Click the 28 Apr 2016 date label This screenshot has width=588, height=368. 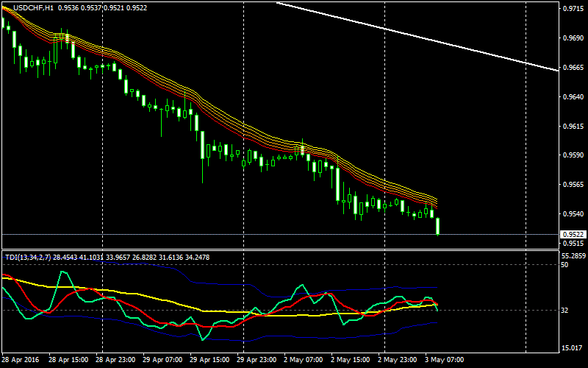point(20,360)
